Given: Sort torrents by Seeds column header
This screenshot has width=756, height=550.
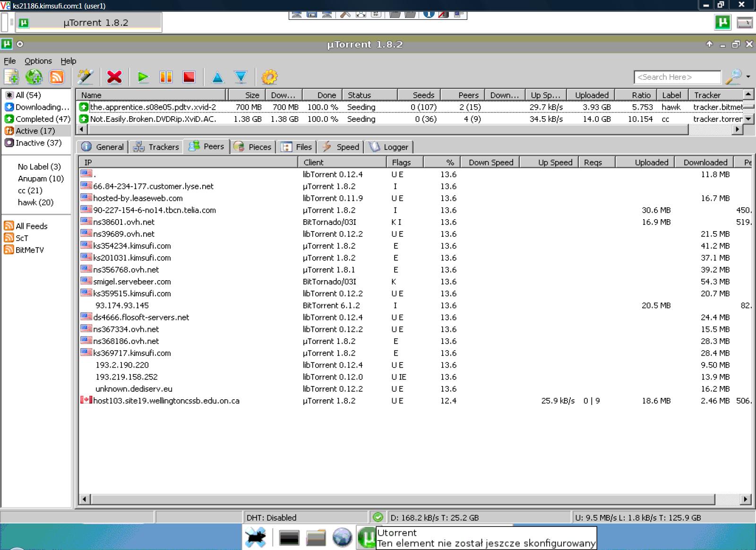Looking at the screenshot, I should 419,95.
